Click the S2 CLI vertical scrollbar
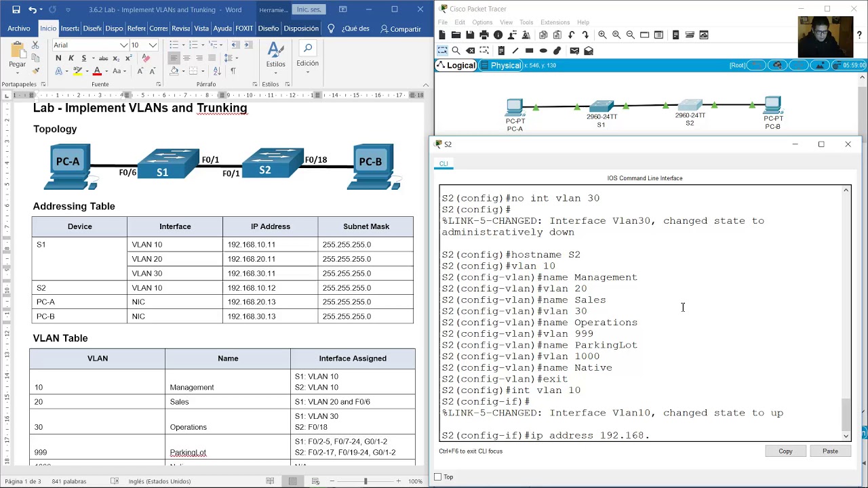This screenshot has width=868, height=488. click(x=846, y=313)
